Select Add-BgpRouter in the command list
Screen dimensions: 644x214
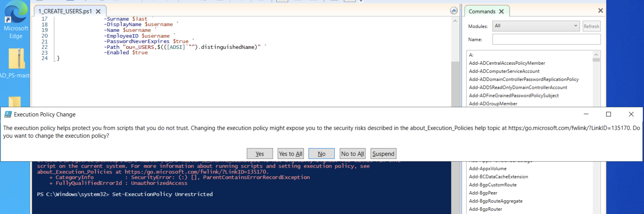486,209
